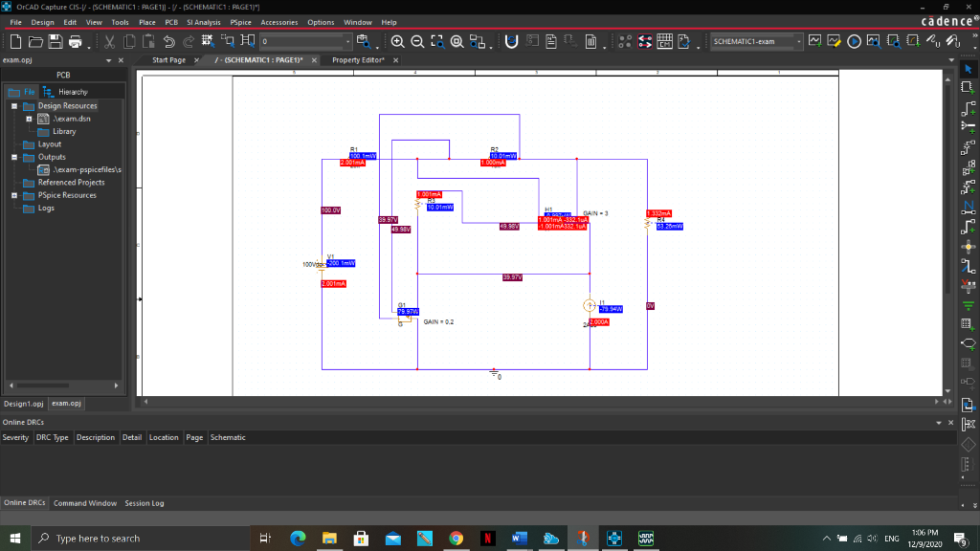Viewport: 980px width, 551px height.
Task: Collapse the Design Resources tree node
Action: [x=14, y=106]
